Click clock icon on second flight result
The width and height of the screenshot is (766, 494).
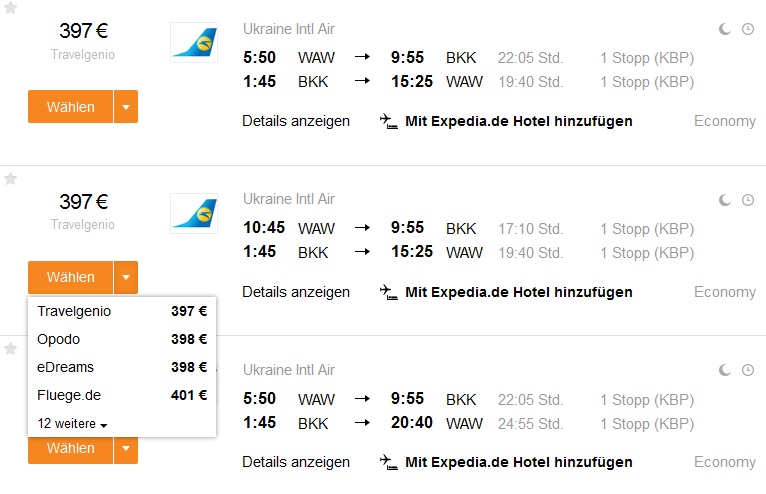pyautogui.click(x=748, y=200)
